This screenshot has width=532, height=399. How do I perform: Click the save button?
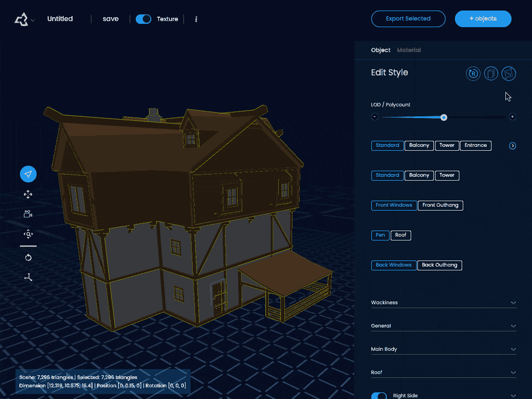click(111, 19)
